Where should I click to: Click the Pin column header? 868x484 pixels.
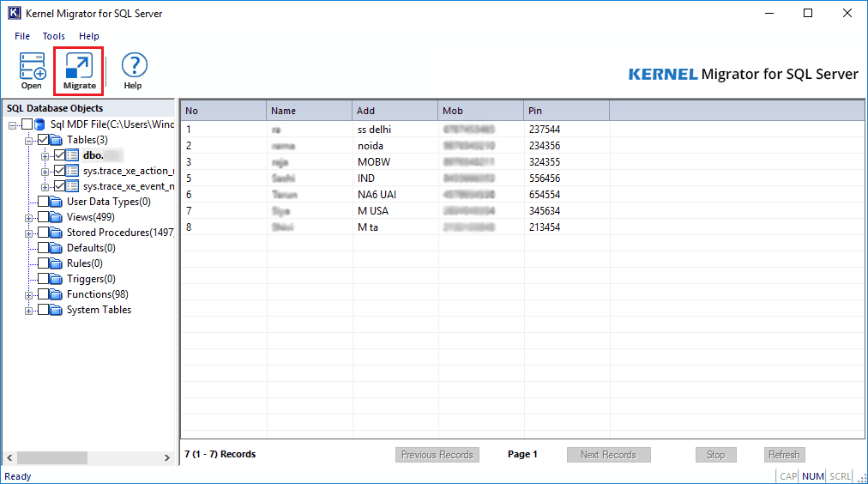click(566, 111)
